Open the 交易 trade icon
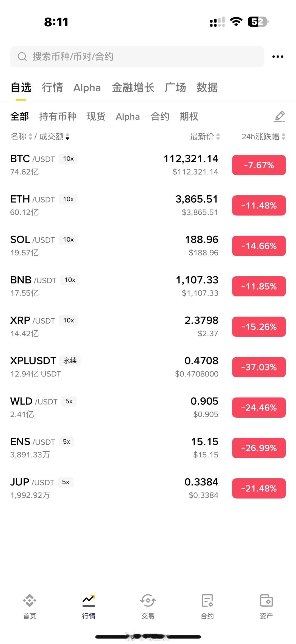The image size is (296, 644). [x=148, y=601]
